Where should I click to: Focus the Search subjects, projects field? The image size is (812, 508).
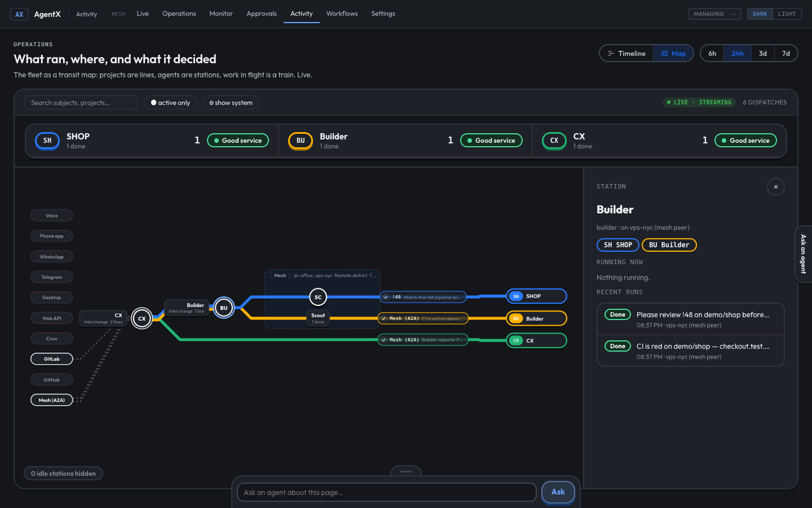pos(81,103)
